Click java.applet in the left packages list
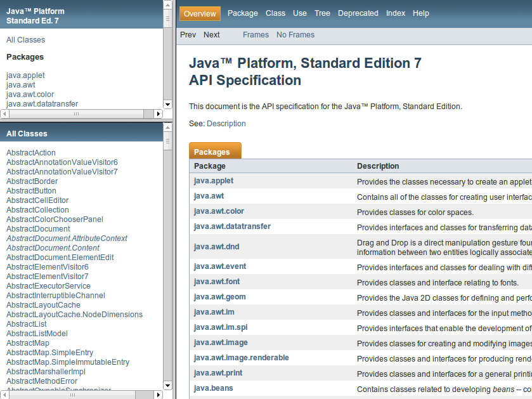 point(25,75)
